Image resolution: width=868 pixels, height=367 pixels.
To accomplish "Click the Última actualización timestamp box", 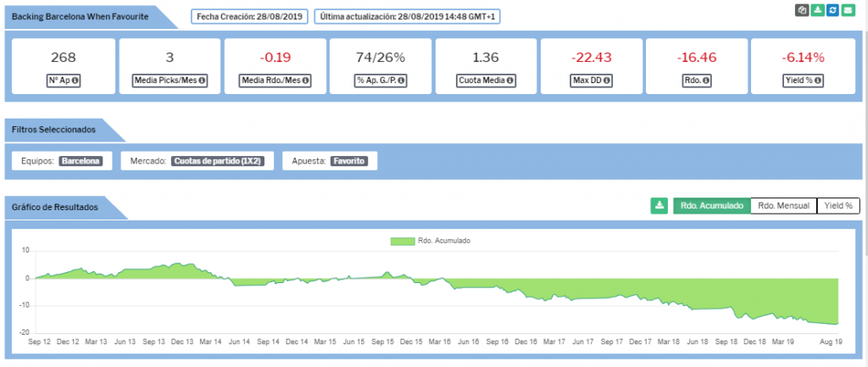I will 407,16.
